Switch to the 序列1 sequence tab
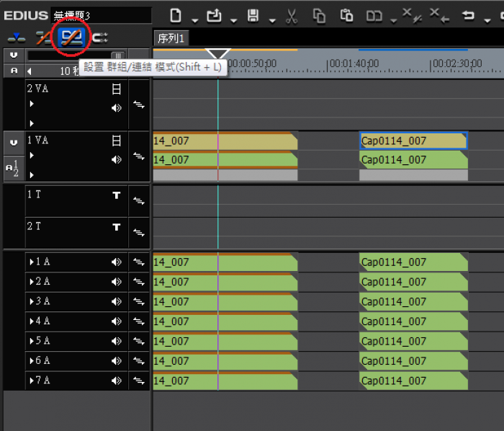This screenshot has width=504, height=431. 171,38
